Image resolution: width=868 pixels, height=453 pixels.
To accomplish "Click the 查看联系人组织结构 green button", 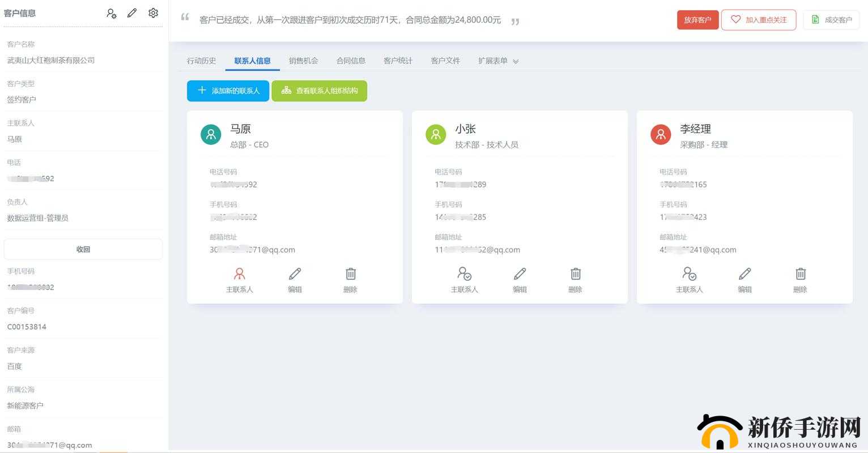I will tap(320, 91).
